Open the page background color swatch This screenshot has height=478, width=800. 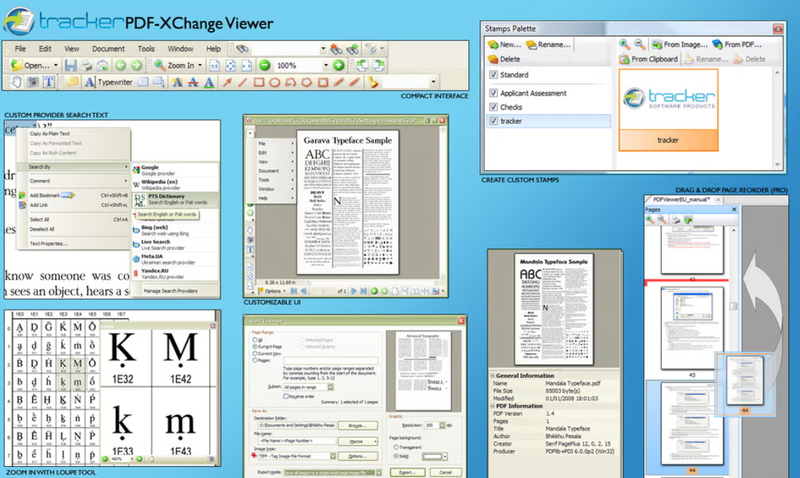pos(435,456)
